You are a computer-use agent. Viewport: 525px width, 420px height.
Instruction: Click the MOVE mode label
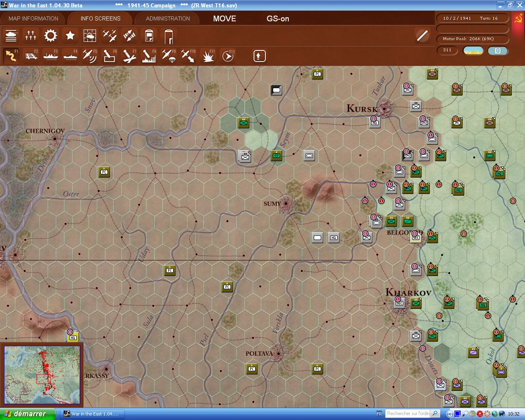pyautogui.click(x=224, y=18)
